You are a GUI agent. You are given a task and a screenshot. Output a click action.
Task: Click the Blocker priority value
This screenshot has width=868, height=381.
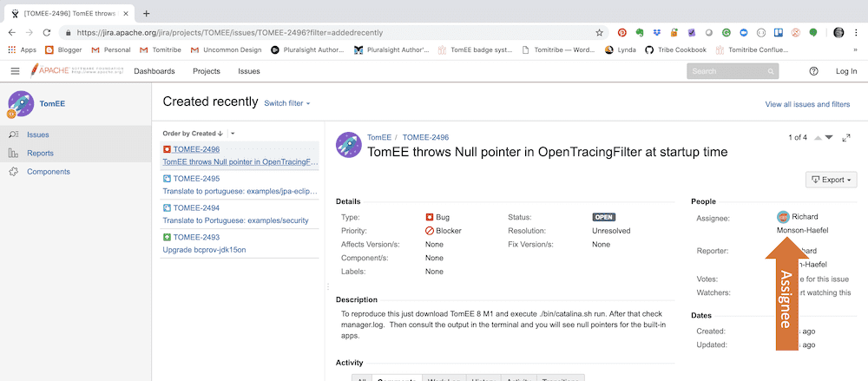(x=444, y=230)
